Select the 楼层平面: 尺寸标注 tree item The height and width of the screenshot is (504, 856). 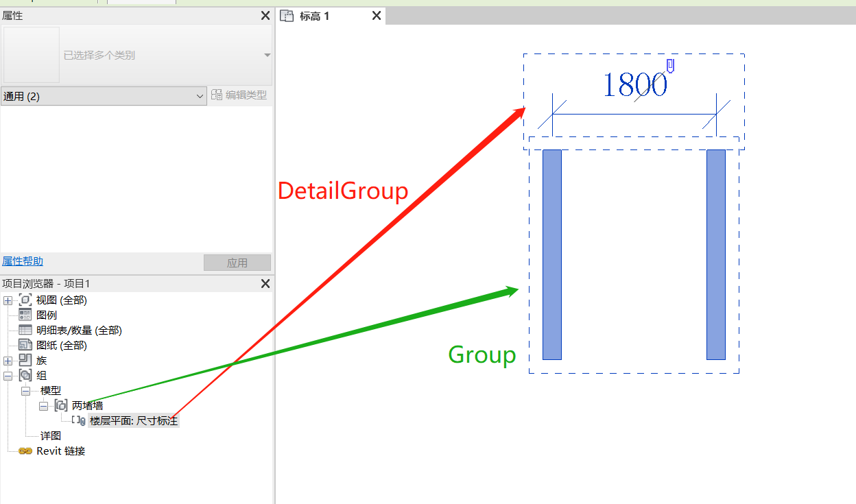(x=134, y=420)
